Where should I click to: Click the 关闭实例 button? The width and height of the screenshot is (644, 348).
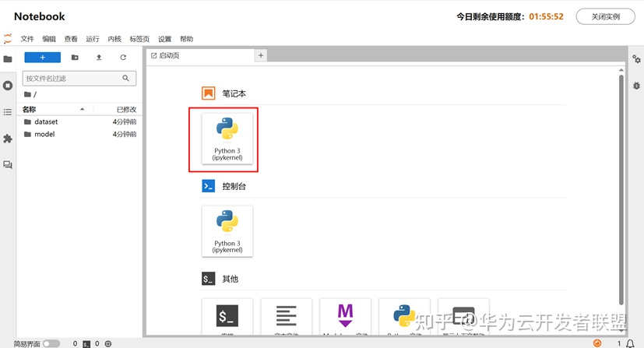tap(605, 16)
